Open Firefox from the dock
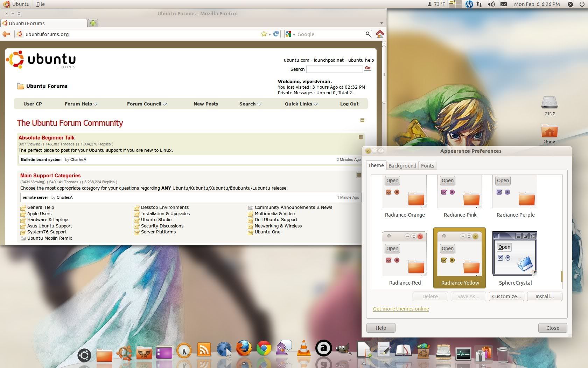Image resolution: width=588 pixels, height=368 pixels. coord(244,349)
